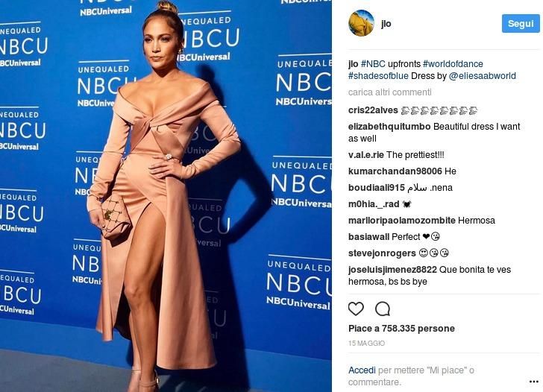Open comments via speech bubble icon
This screenshot has height=392, width=543.
[383, 309]
